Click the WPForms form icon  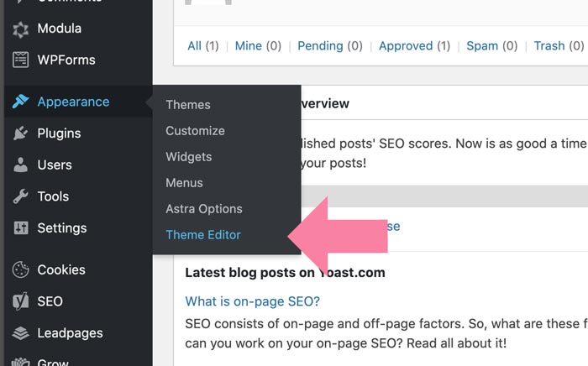[x=20, y=60]
